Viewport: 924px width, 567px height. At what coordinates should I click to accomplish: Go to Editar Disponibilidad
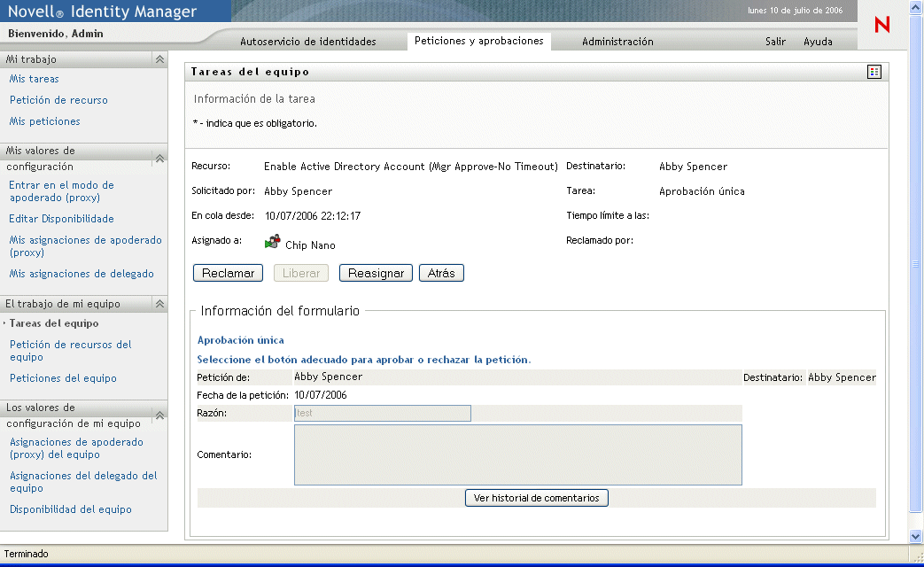(61, 219)
